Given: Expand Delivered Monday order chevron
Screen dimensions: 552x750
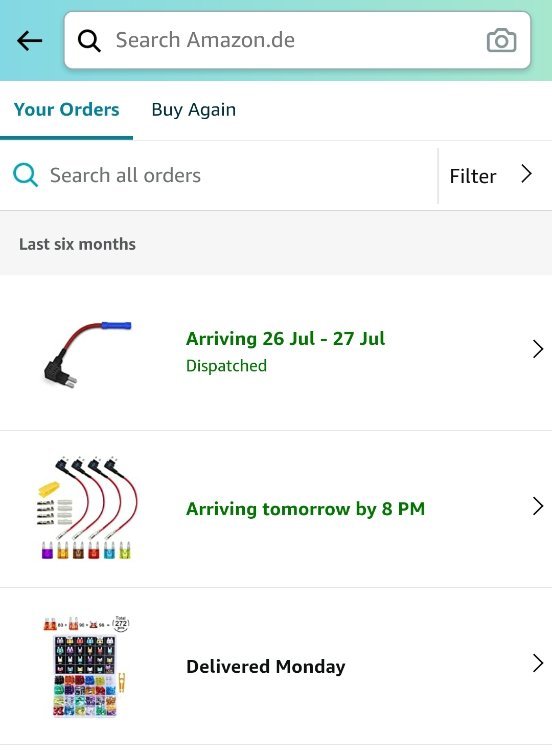Looking at the screenshot, I should click(x=538, y=663).
